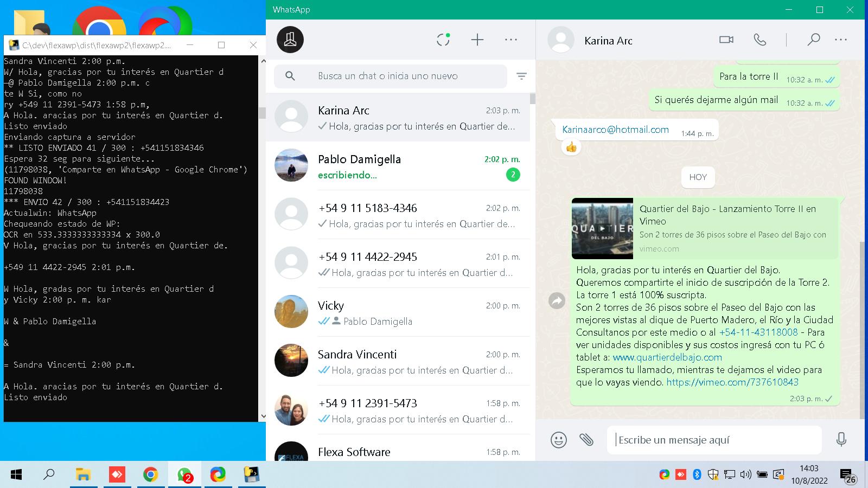Screen dimensions: 868x488
Task: Attach a file with the paperclip
Action: [586, 440]
